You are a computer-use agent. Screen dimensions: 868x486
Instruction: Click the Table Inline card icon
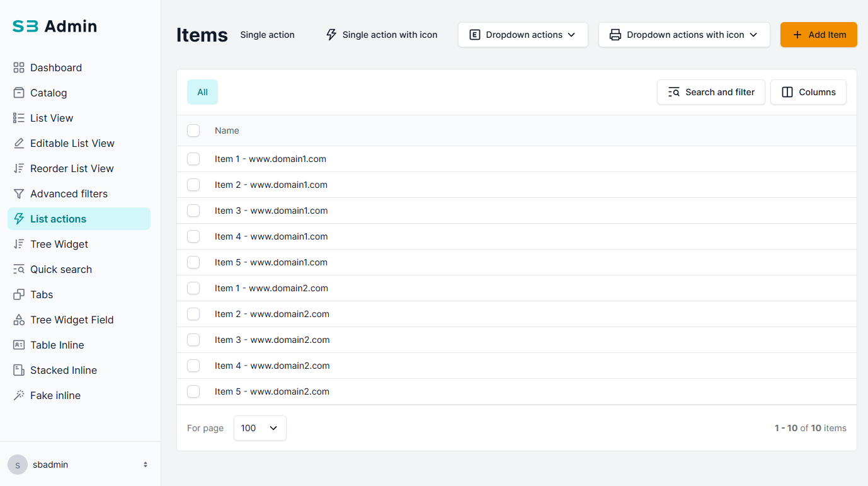click(x=19, y=345)
